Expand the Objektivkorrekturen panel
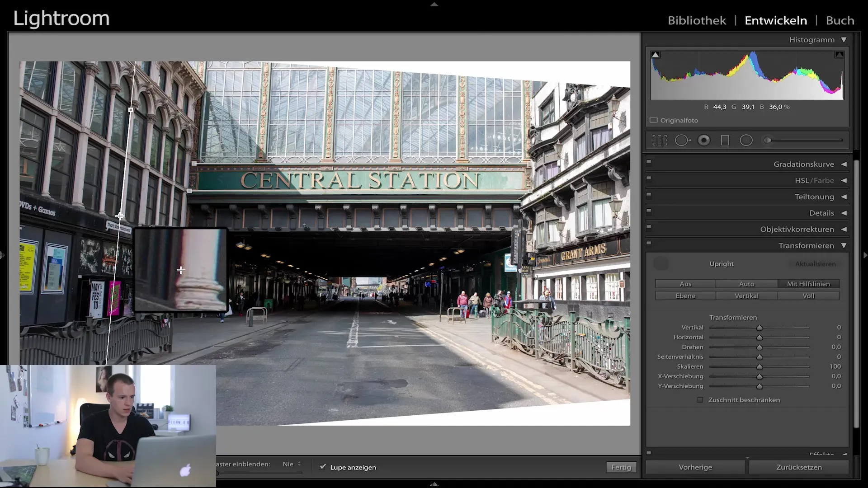Screen dimensions: 868x488 pos(844,229)
